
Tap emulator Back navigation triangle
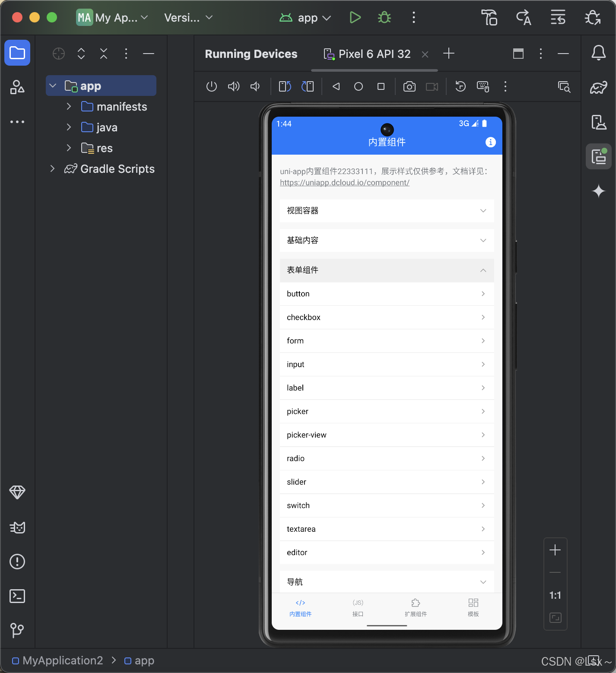pyautogui.click(x=336, y=87)
